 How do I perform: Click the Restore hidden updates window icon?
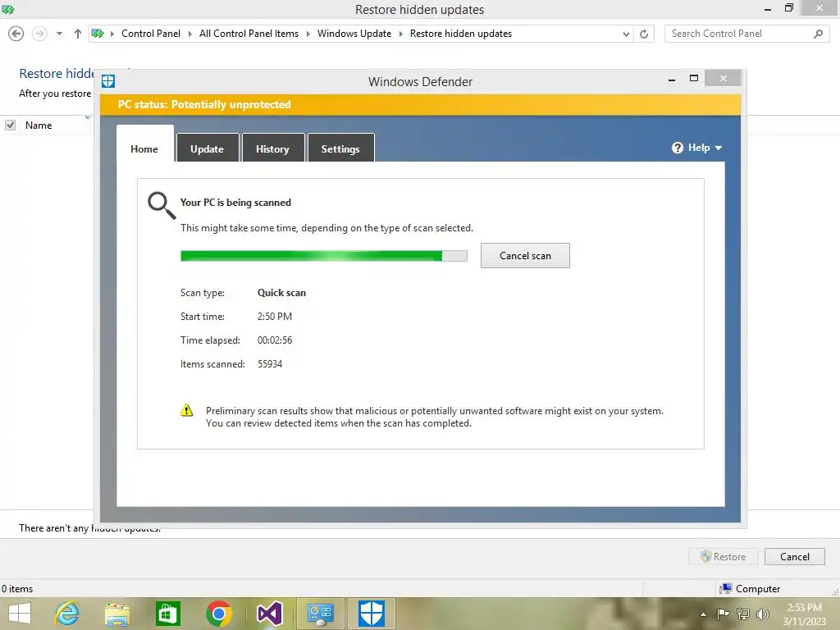[8, 9]
